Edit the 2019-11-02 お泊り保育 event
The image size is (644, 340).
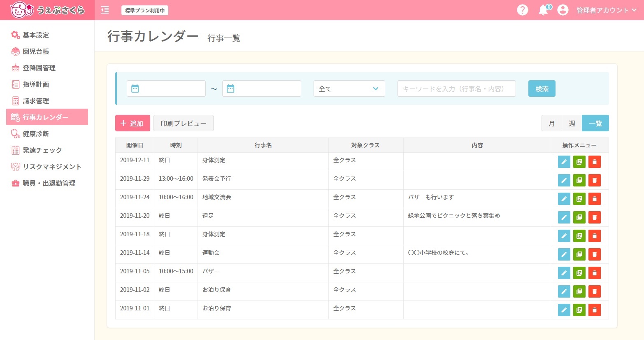point(564,291)
